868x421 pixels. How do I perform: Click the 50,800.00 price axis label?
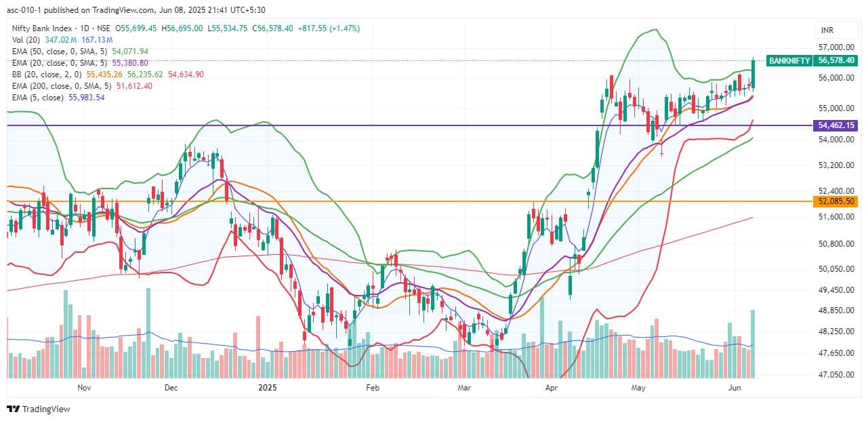tap(835, 243)
